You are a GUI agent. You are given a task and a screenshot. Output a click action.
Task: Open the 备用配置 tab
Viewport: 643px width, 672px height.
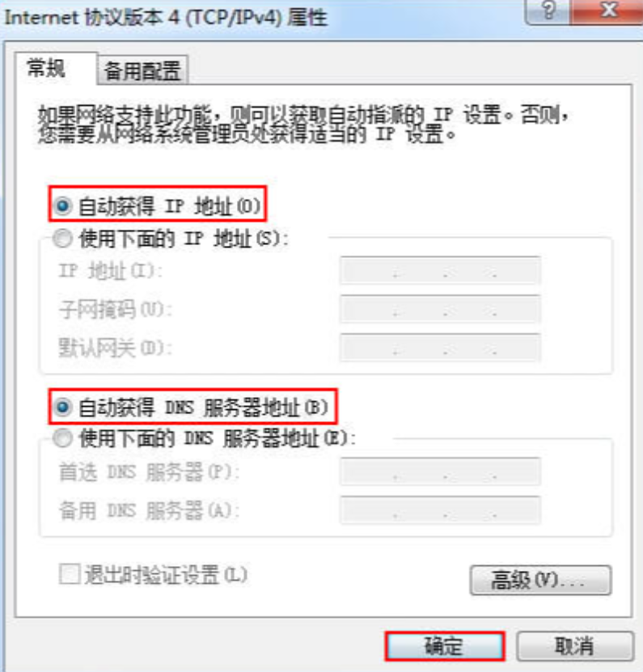click(142, 70)
